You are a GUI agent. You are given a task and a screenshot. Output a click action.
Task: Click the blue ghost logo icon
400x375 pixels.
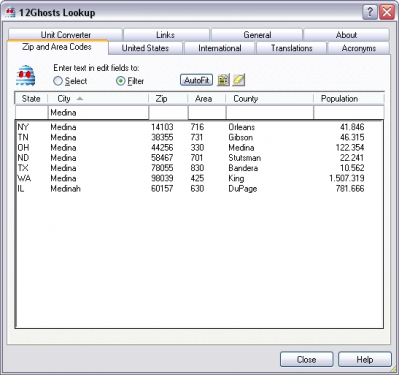point(25,75)
